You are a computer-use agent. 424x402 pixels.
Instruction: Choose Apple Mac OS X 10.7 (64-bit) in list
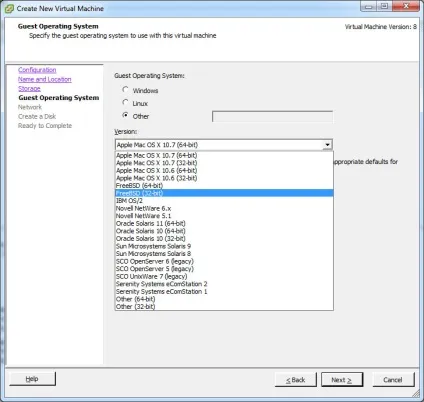click(x=224, y=155)
